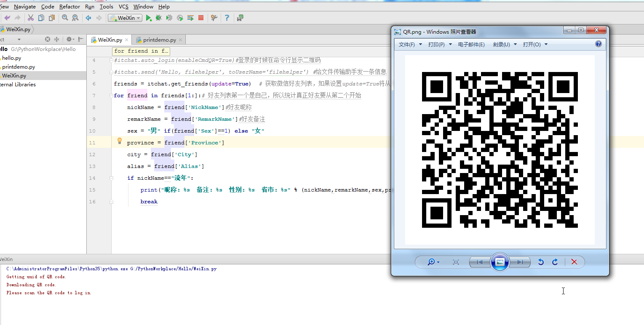Click the 电子邮件(E) button in the photo viewer
644x325 pixels.
pyautogui.click(x=471, y=45)
